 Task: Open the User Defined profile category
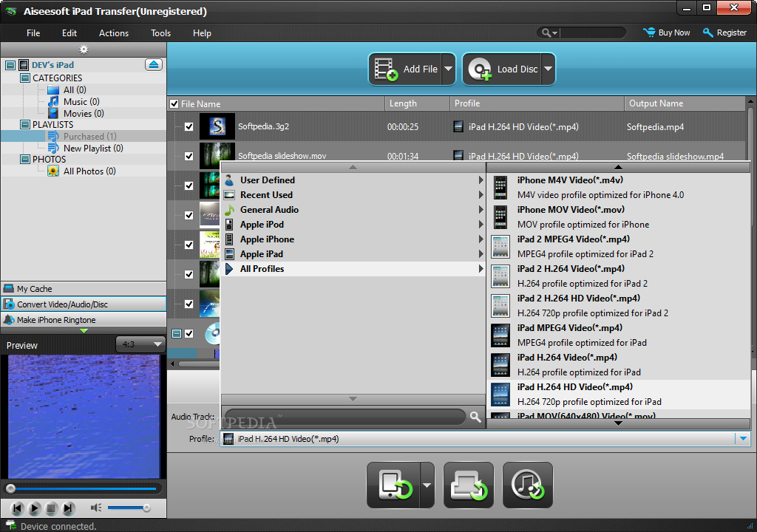coord(353,180)
